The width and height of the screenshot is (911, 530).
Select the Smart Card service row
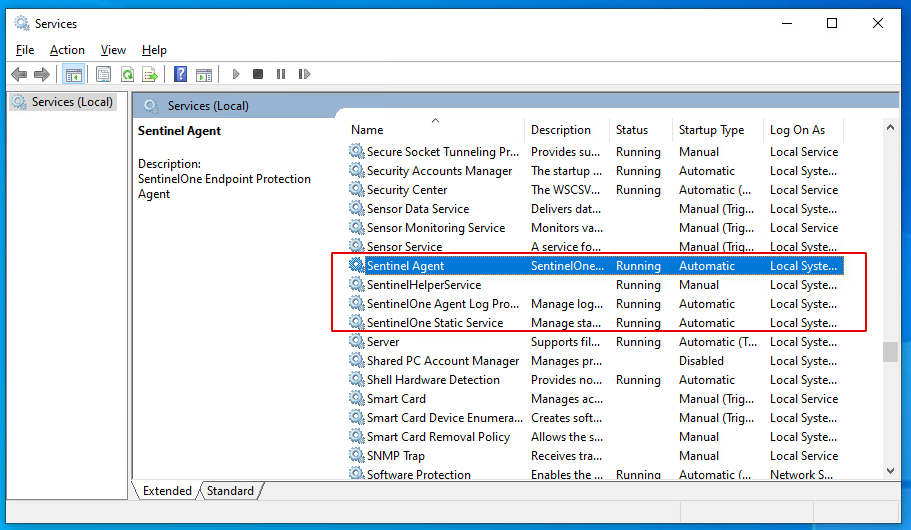pos(596,399)
